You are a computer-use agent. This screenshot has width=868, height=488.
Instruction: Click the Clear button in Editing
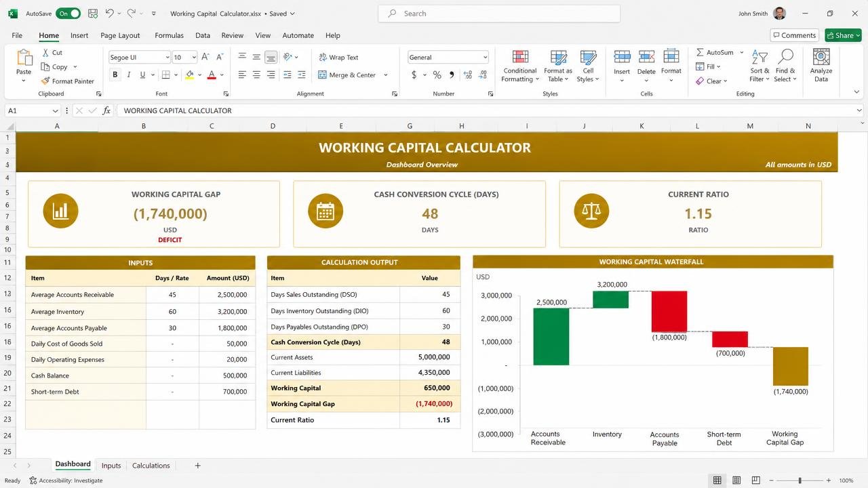pyautogui.click(x=711, y=81)
